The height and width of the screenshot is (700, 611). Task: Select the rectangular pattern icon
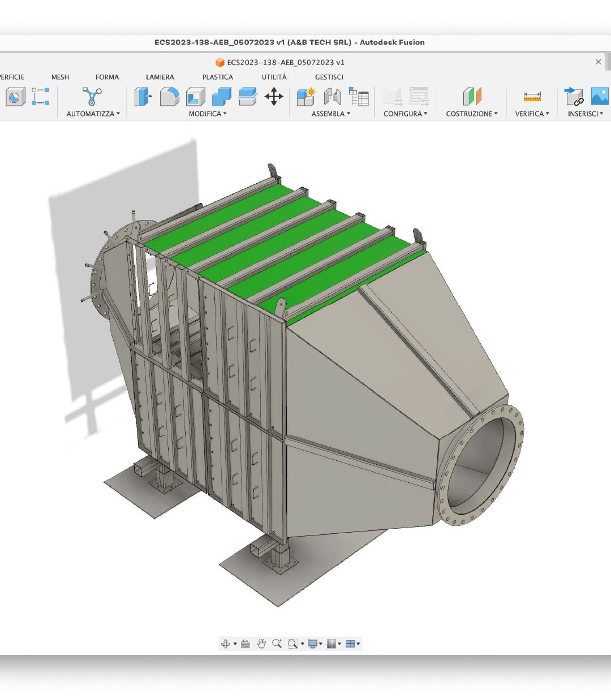coord(40,97)
